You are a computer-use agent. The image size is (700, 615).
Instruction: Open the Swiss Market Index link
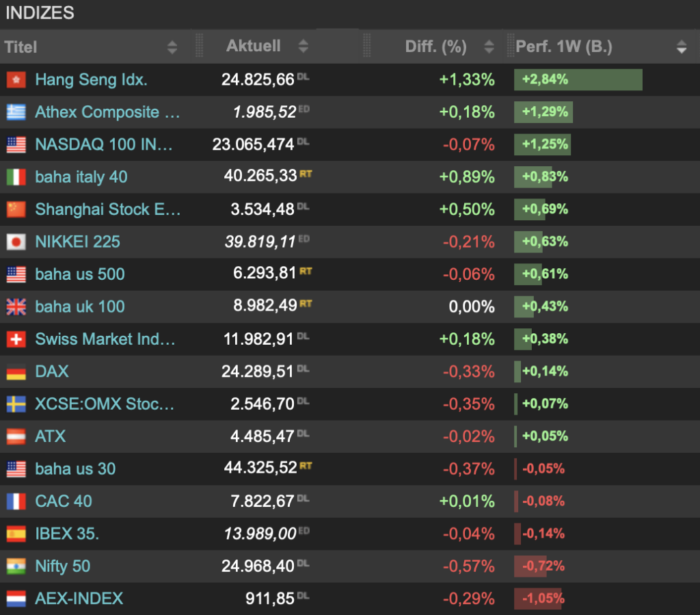coord(105,339)
